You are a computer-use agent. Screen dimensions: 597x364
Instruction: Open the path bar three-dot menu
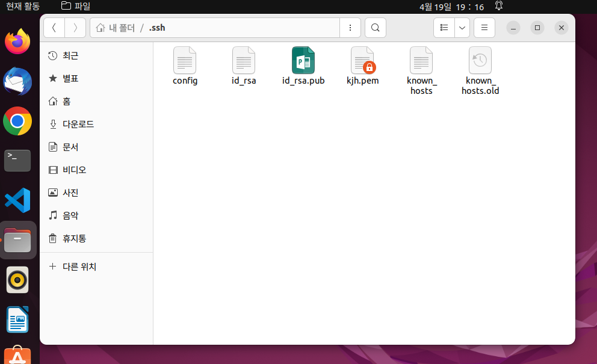(x=350, y=28)
